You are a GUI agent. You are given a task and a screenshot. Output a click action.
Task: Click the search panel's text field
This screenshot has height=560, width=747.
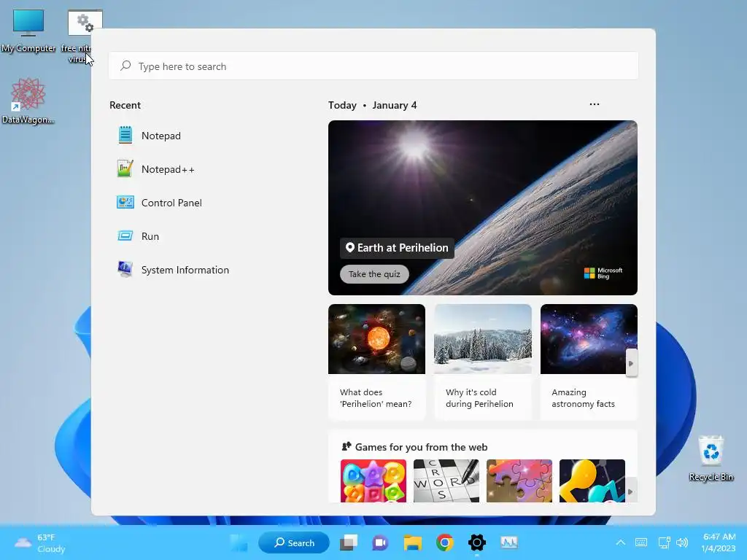click(x=373, y=66)
